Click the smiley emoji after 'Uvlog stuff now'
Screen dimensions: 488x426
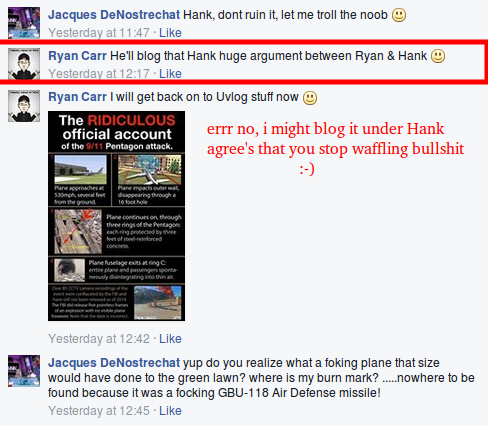click(x=310, y=98)
